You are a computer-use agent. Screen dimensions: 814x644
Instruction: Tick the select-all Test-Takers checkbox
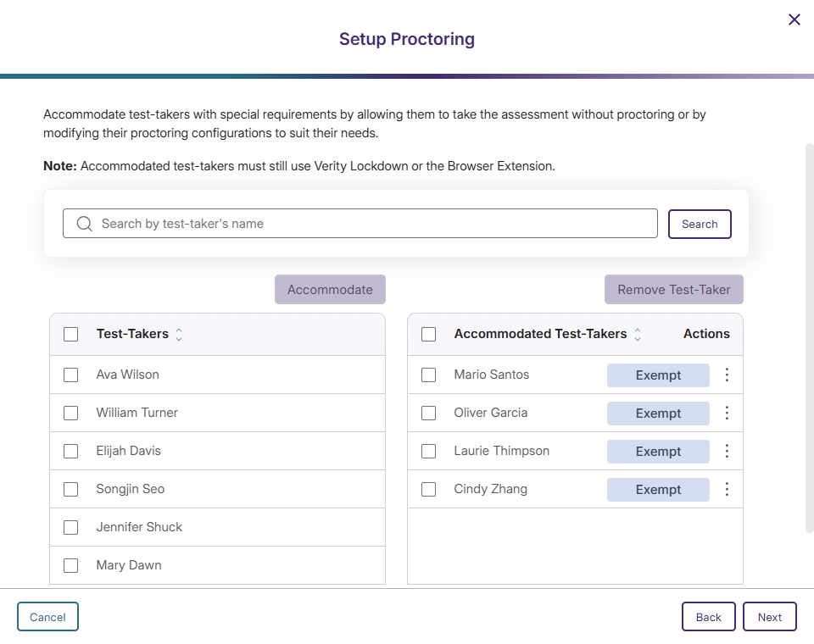click(71, 335)
